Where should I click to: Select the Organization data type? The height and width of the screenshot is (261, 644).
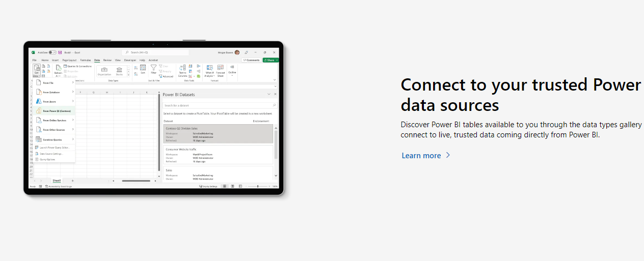tap(104, 71)
